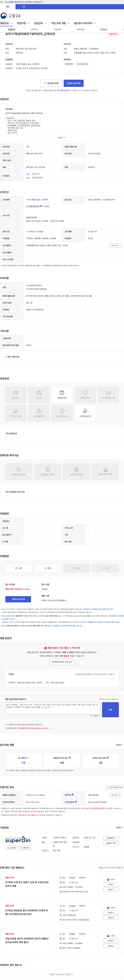Click the 전송 send button
The image size is (124, 980).
coord(110,710)
